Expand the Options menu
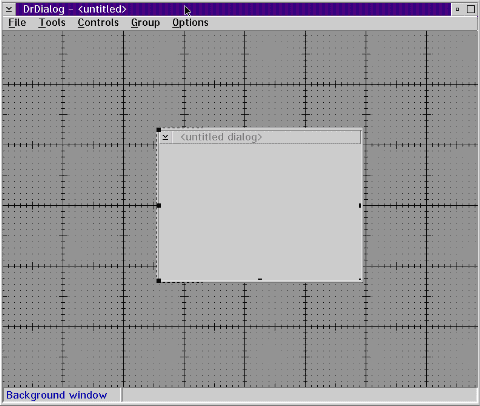 190,23
